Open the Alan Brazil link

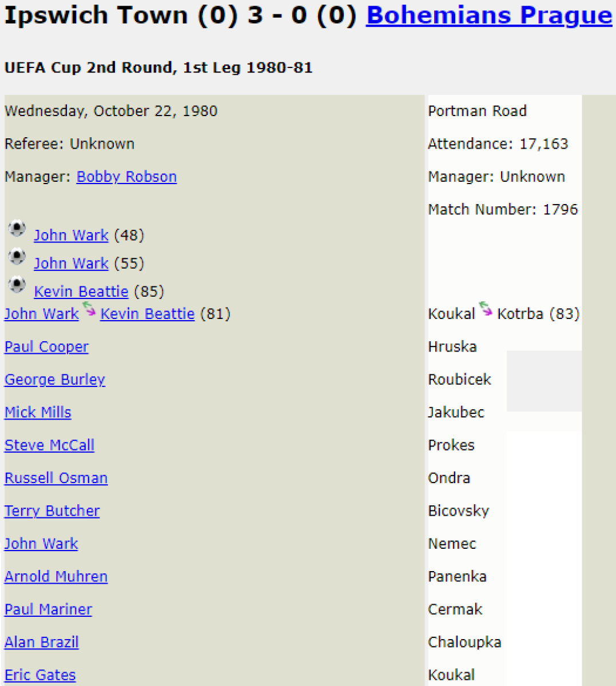coord(41,643)
